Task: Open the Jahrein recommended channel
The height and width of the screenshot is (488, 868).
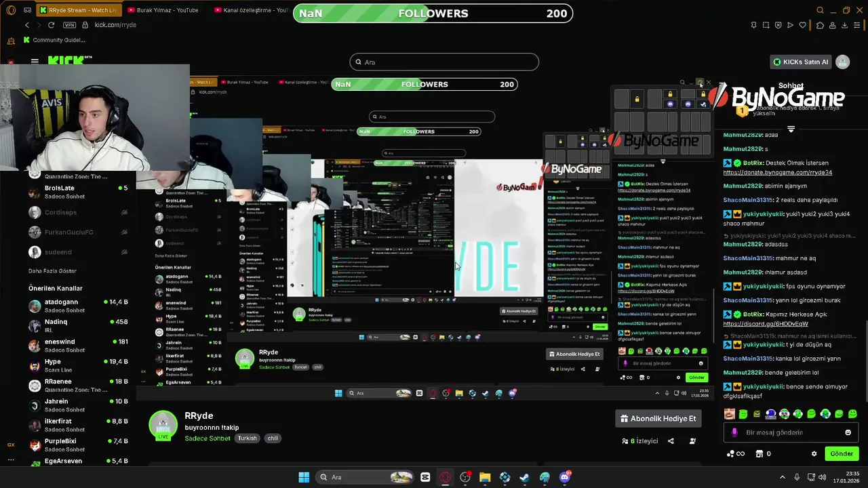Action: pyautogui.click(x=78, y=405)
